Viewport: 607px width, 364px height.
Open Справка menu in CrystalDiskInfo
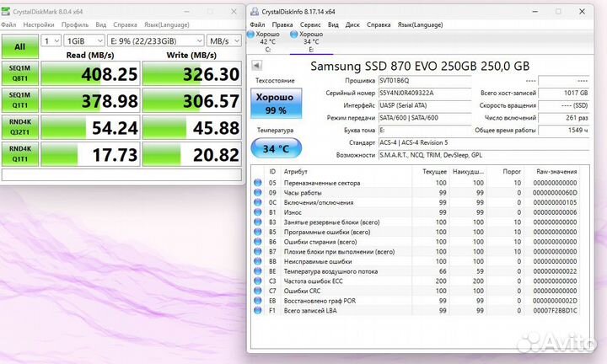tap(379, 24)
